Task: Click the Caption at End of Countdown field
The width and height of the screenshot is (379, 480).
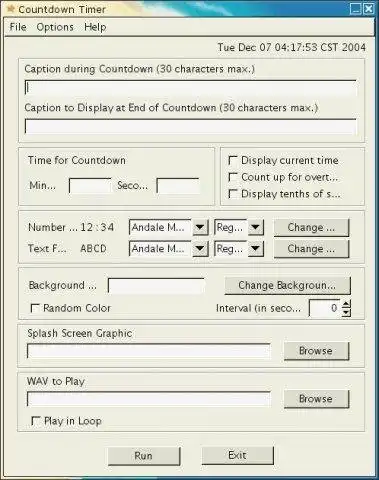Action: (x=190, y=126)
